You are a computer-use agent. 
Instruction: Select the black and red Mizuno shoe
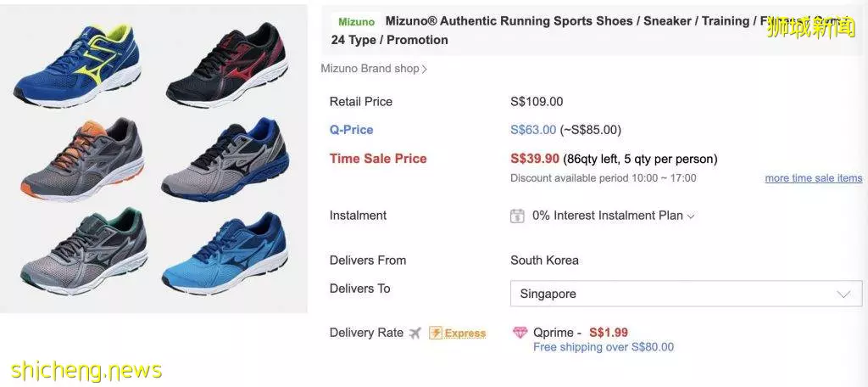(x=227, y=64)
